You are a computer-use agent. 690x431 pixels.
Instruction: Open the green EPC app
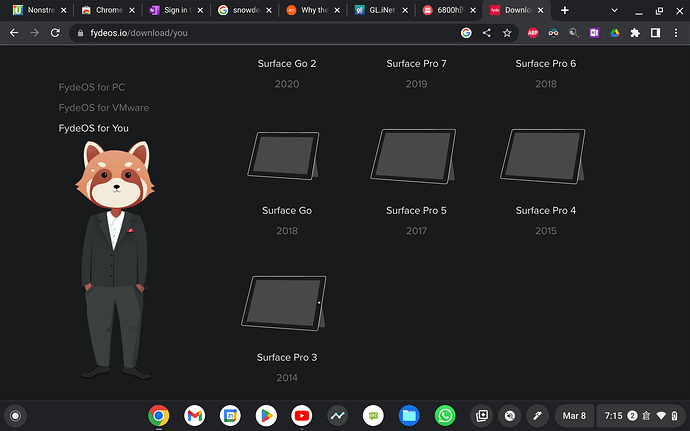tap(373, 416)
